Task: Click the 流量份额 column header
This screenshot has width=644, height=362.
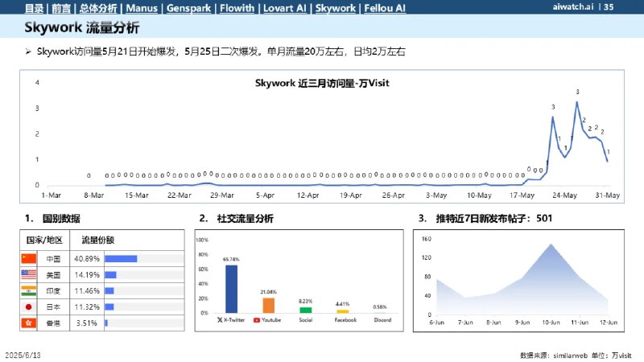Action: point(97,240)
